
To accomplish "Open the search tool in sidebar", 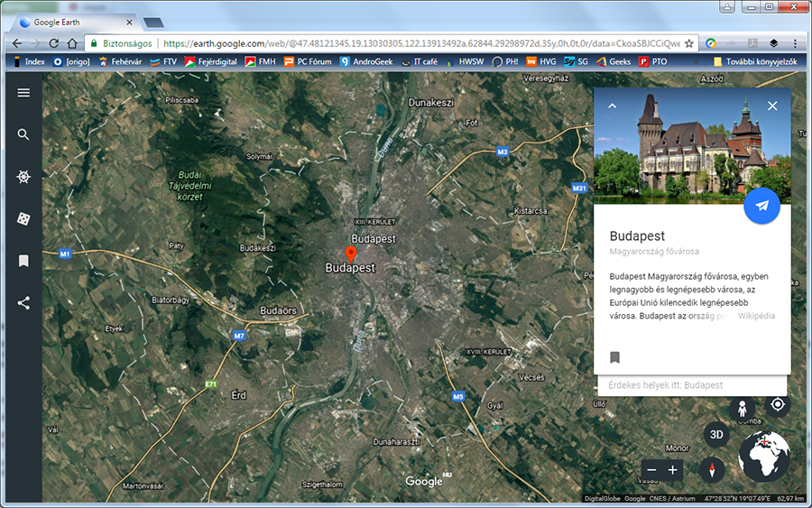I will coord(23,134).
